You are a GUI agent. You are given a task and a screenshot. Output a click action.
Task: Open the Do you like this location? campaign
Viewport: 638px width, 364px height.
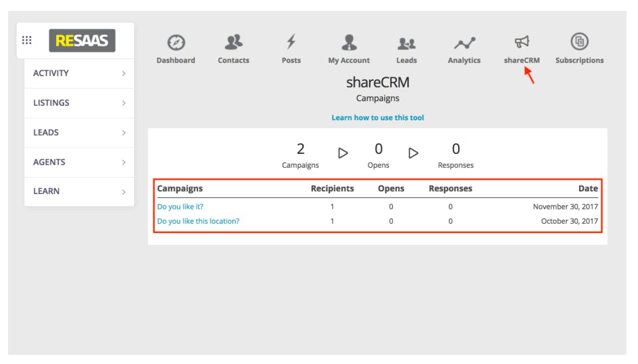tap(198, 221)
